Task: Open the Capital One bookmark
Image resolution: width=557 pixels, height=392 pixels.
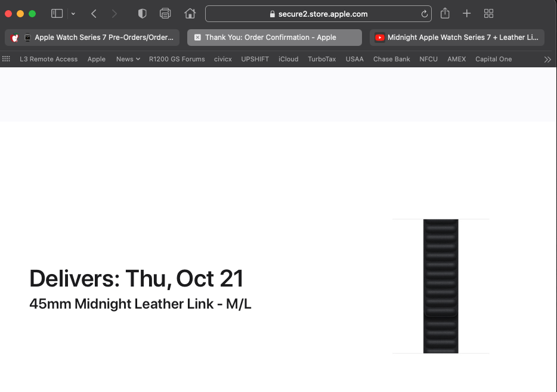Action: [x=493, y=59]
